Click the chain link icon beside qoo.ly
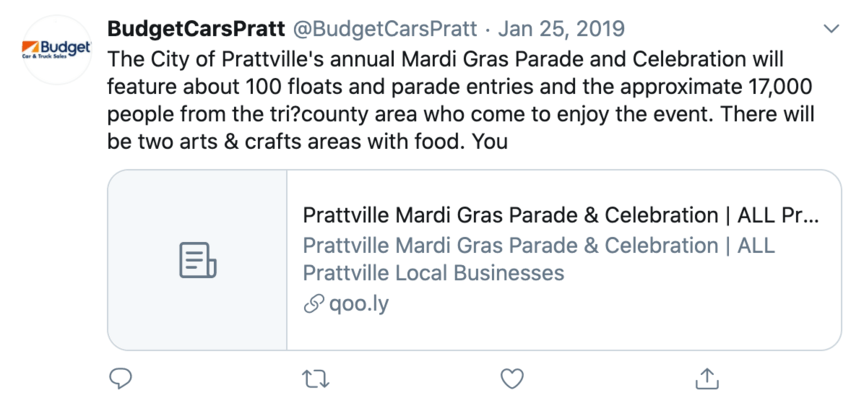 click(314, 304)
